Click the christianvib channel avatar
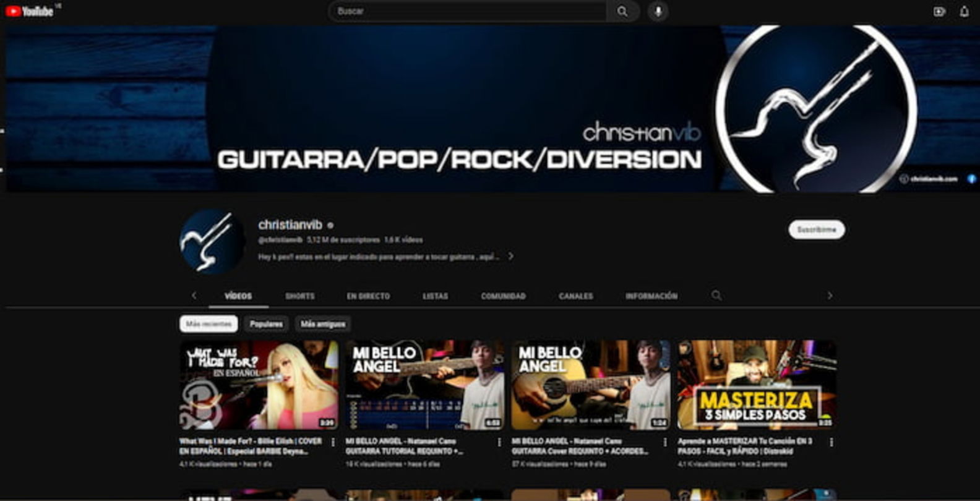The image size is (980, 501). (x=212, y=241)
